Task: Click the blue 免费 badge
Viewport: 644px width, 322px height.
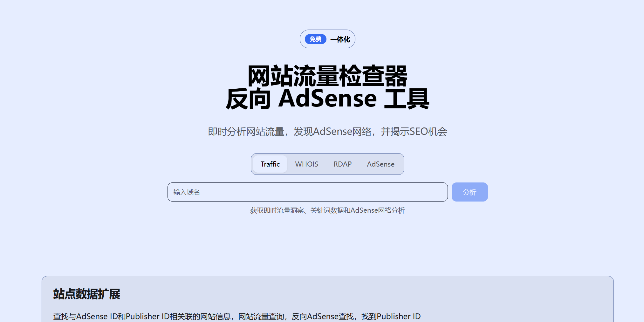Action: 315,39
